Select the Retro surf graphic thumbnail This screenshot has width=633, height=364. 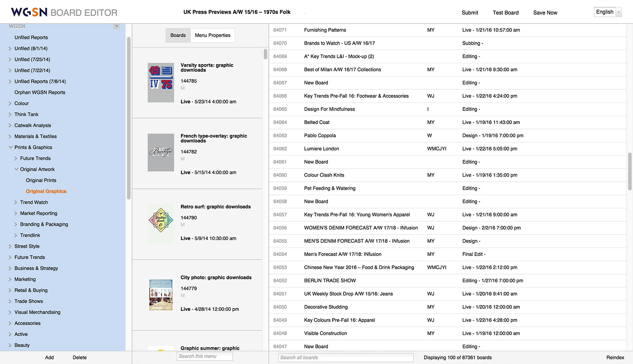161,224
